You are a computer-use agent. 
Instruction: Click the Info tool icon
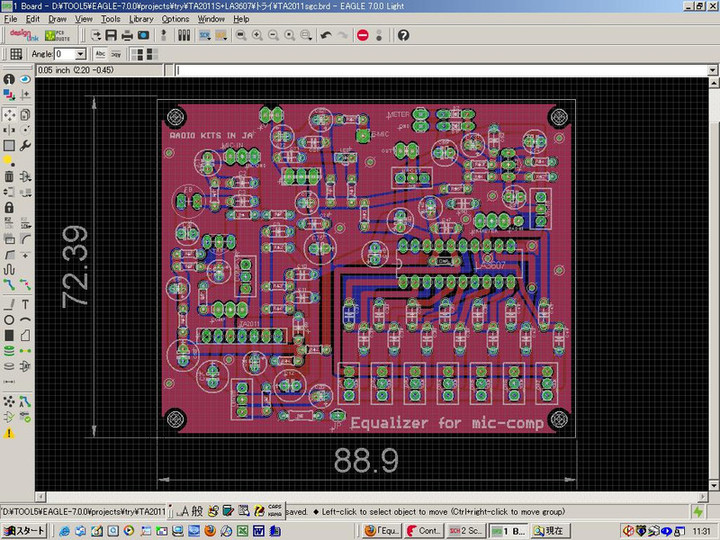pos(9,78)
